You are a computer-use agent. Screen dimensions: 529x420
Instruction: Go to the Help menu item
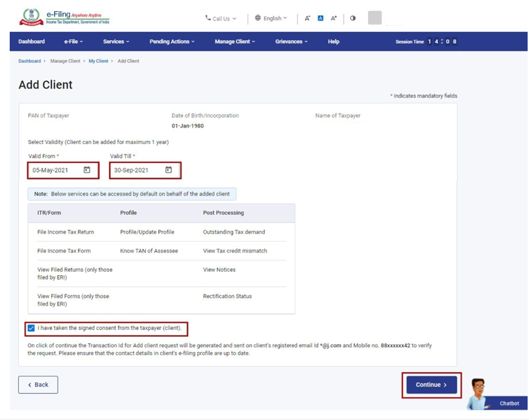[333, 42]
